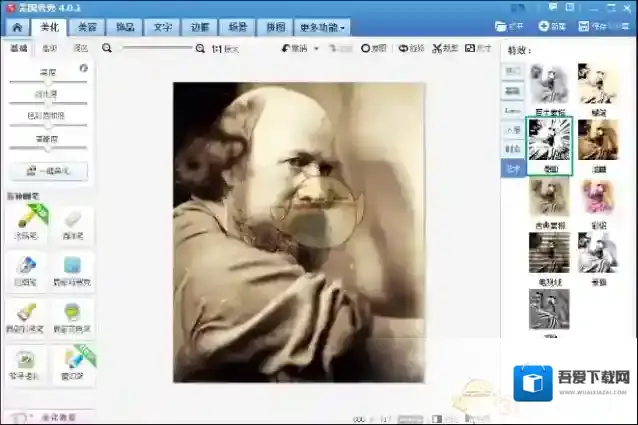Apply the 写生素描 sketch effect thumbnail

coord(549,84)
